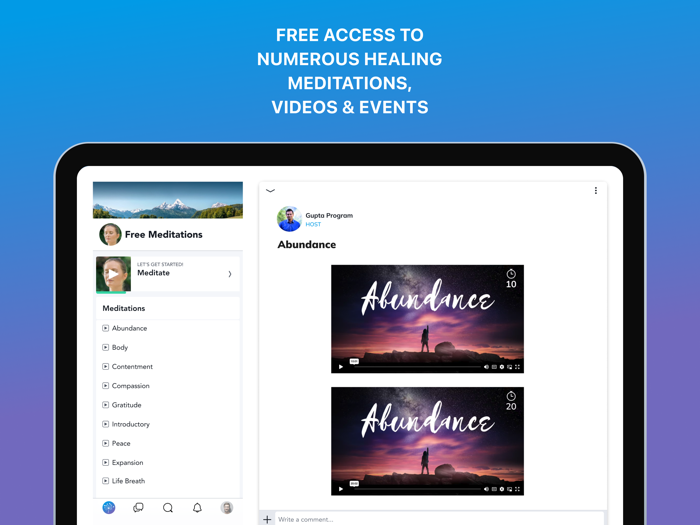Open the notifications bell
This screenshot has width=700, height=525.
click(x=197, y=508)
